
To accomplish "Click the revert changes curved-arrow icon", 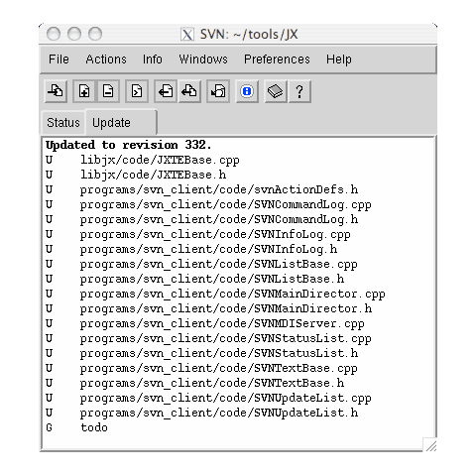I will tap(218, 91).
